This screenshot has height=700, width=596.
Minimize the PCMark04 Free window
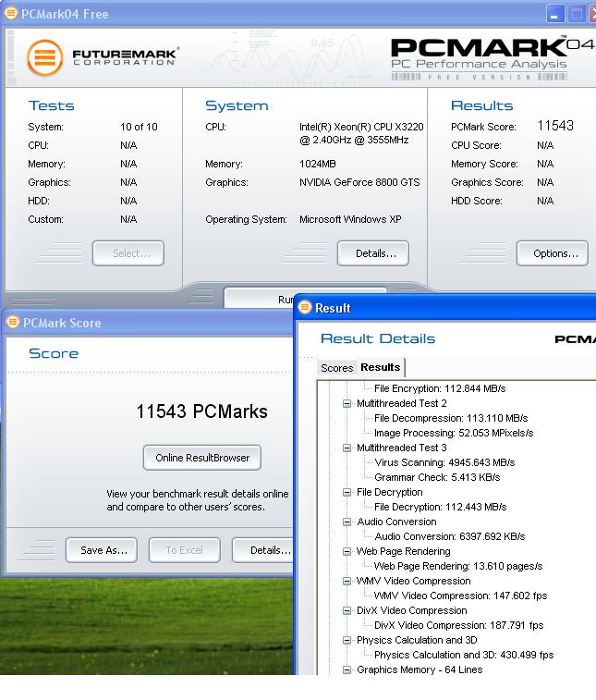coord(555,14)
